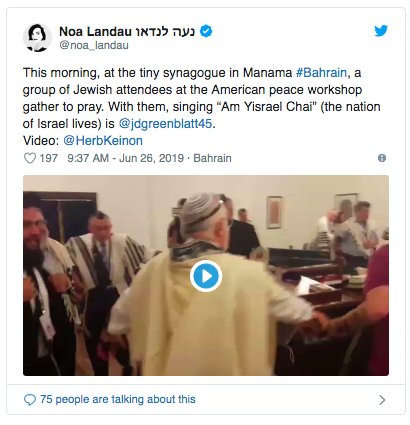Image resolution: width=410 pixels, height=425 pixels.
Task: Click the Bahrain location tag
Action: (x=212, y=158)
